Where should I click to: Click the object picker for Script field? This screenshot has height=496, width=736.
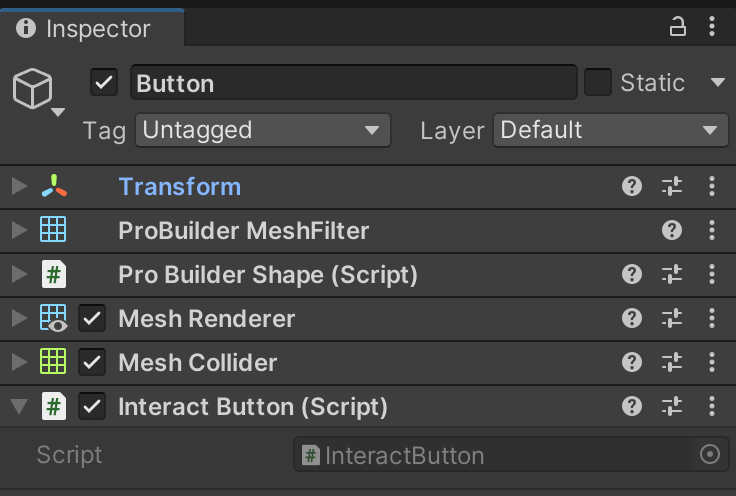pos(710,455)
